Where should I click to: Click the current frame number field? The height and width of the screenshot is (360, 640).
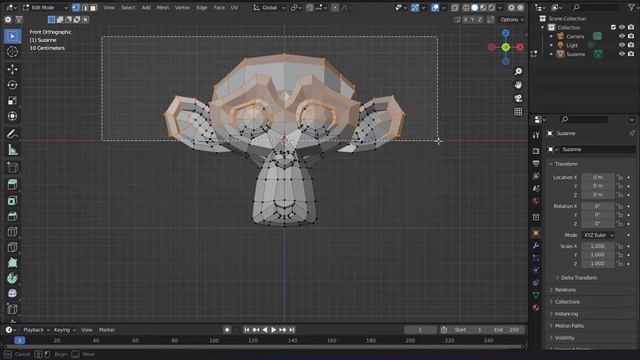(x=420, y=330)
